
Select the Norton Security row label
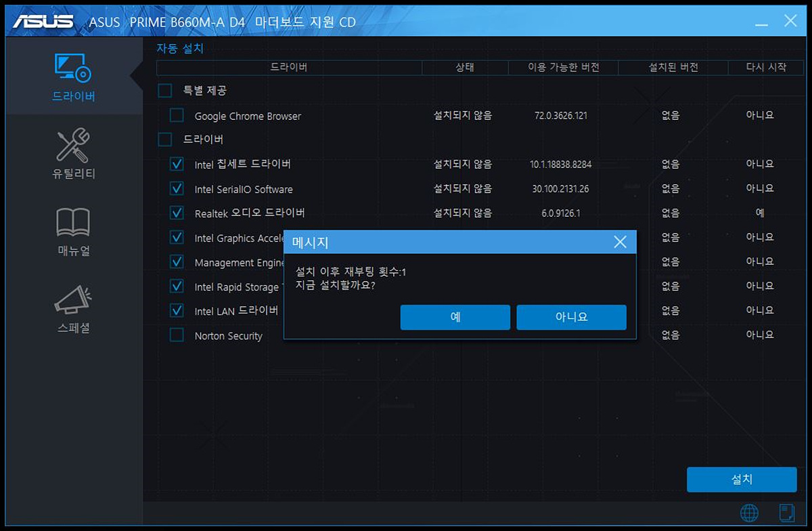pos(228,336)
